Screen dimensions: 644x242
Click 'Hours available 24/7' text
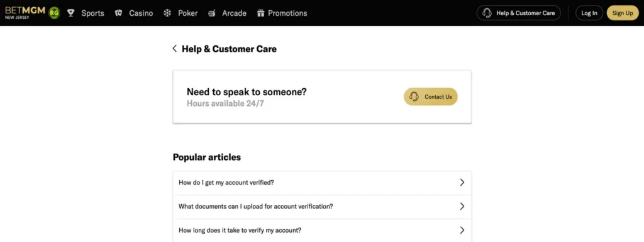click(x=225, y=103)
